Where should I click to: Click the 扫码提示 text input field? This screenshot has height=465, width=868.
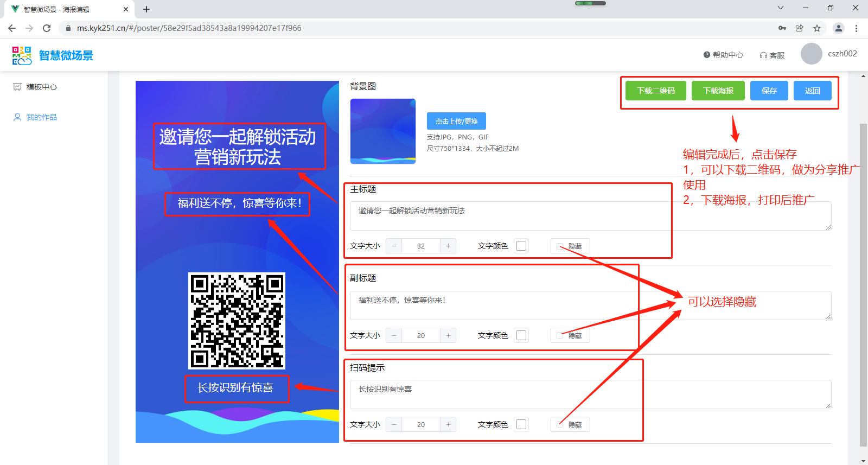[x=590, y=394]
